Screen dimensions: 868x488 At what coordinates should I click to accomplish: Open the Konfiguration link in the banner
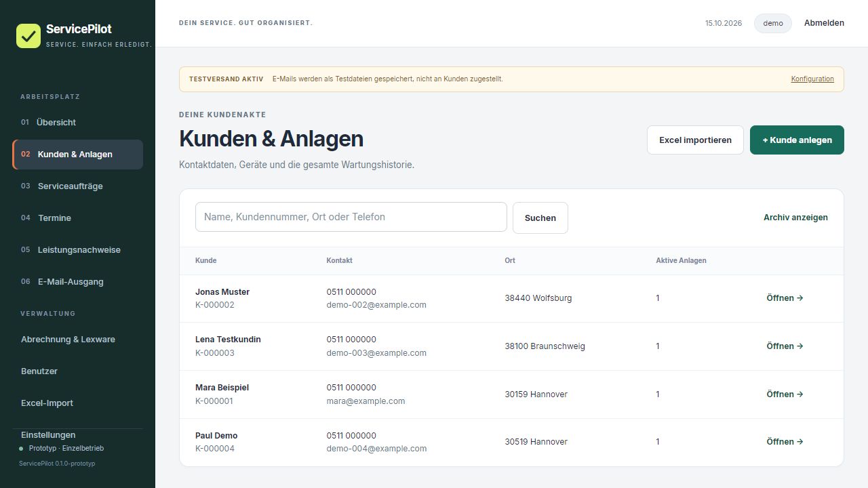812,79
